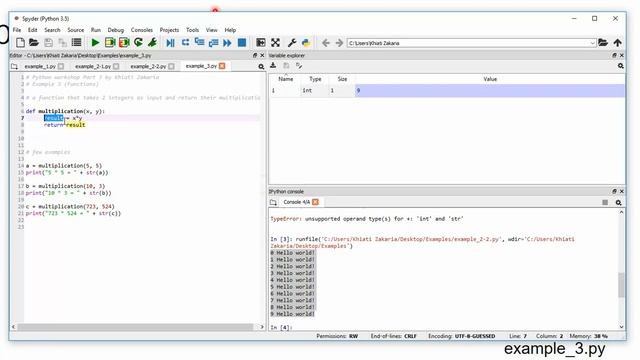Create a new file from the toolbar
640x360 pixels.
click(20, 42)
